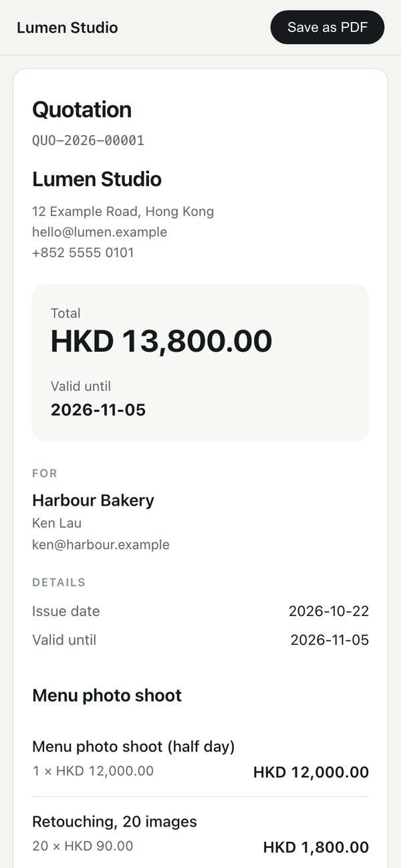Click the 12 Example Road address line
The width and height of the screenshot is (401, 868).
(123, 211)
